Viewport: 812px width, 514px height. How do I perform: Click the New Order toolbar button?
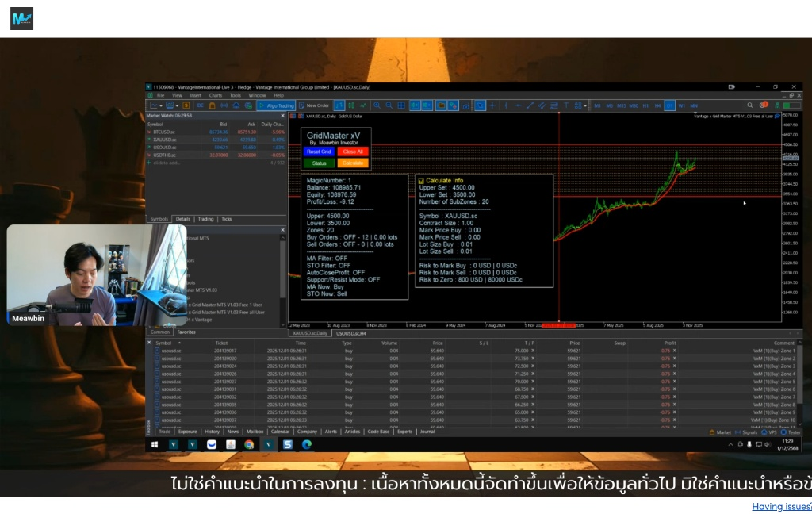point(314,105)
